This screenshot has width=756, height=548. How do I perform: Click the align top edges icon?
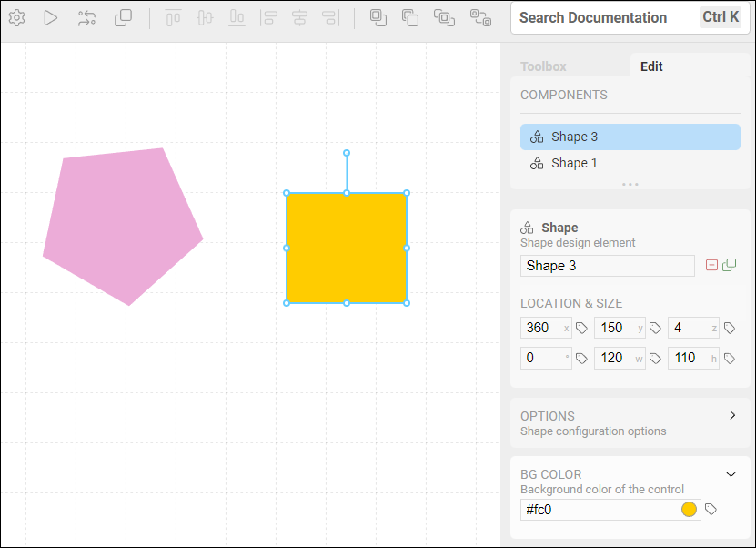click(173, 18)
